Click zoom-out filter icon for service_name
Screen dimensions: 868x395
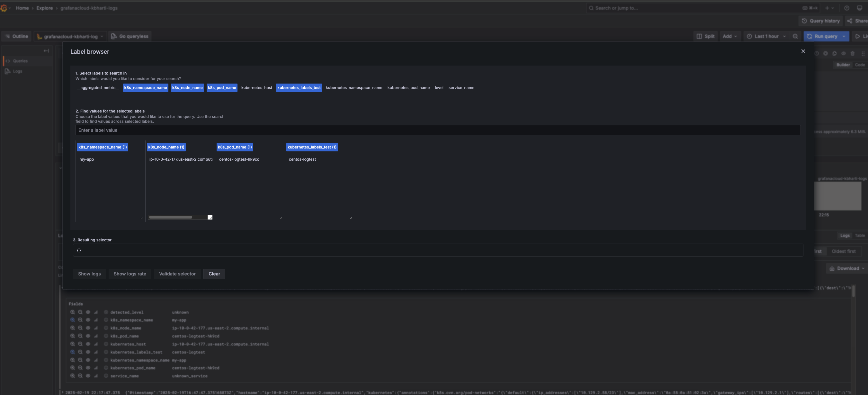(x=80, y=376)
